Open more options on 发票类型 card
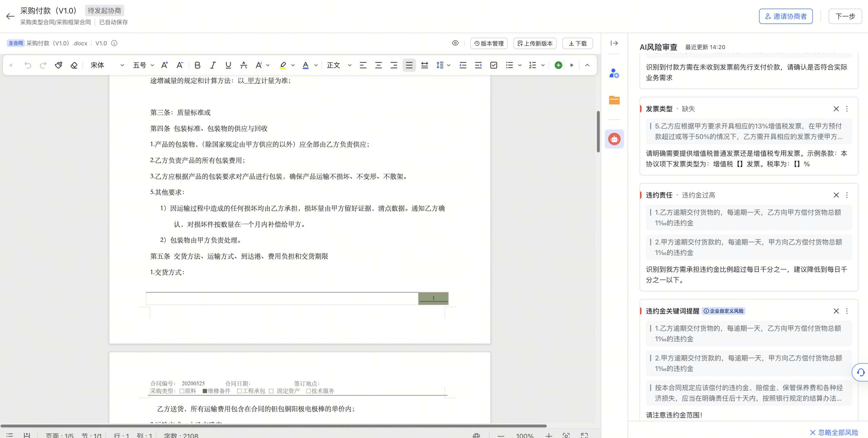The image size is (868, 438). tap(847, 109)
